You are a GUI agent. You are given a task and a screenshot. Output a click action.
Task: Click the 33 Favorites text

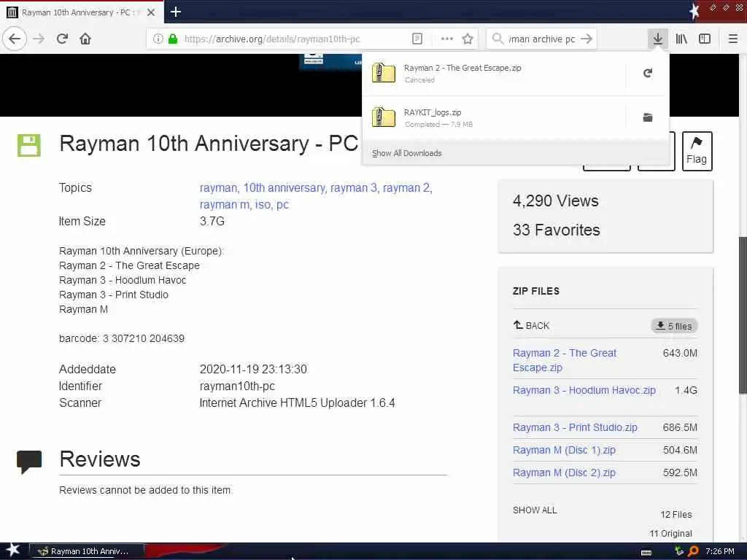coord(557,230)
